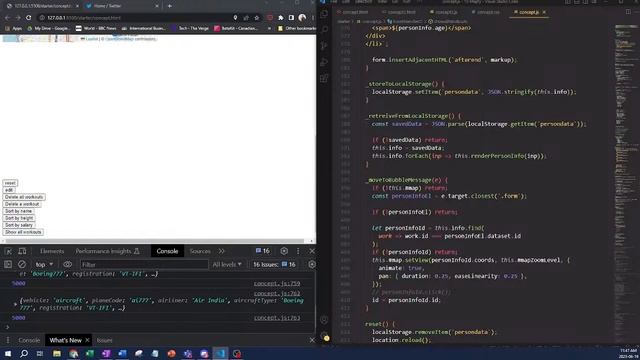
Task: Select the Console tab in the drawer
Action: (x=29, y=340)
